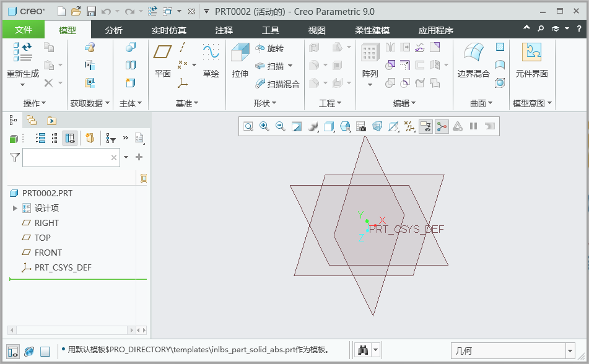Switch to the 柔性建模 tab
Viewport: 589px width, 364px height.
pyautogui.click(x=372, y=30)
